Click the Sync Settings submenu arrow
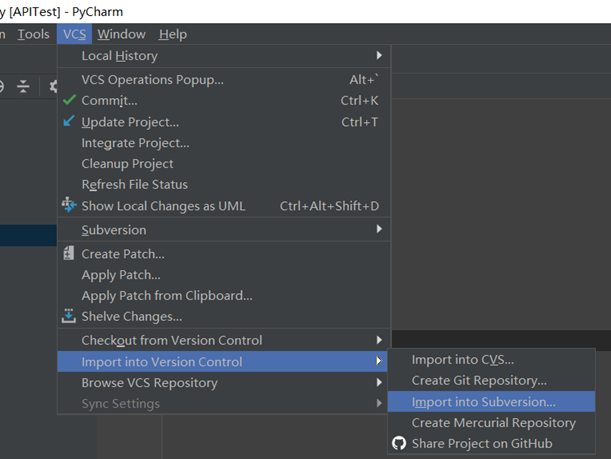Image resolution: width=611 pixels, height=459 pixels. coord(379,403)
